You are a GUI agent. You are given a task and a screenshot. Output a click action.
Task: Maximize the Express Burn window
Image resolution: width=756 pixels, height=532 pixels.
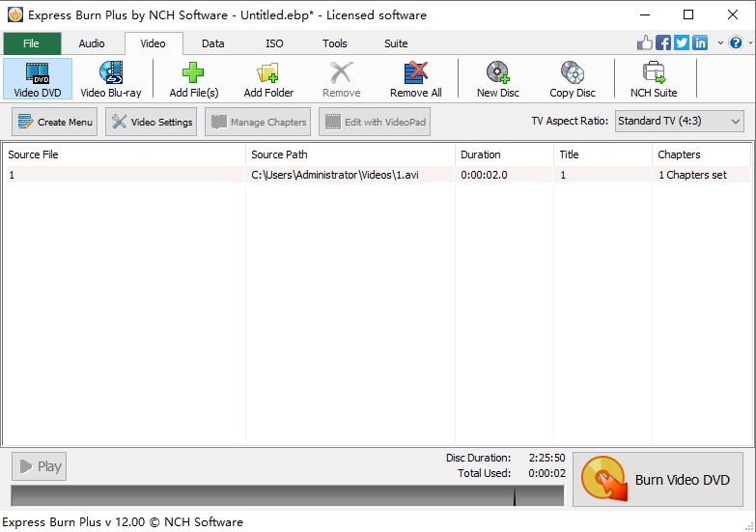click(x=688, y=14)
